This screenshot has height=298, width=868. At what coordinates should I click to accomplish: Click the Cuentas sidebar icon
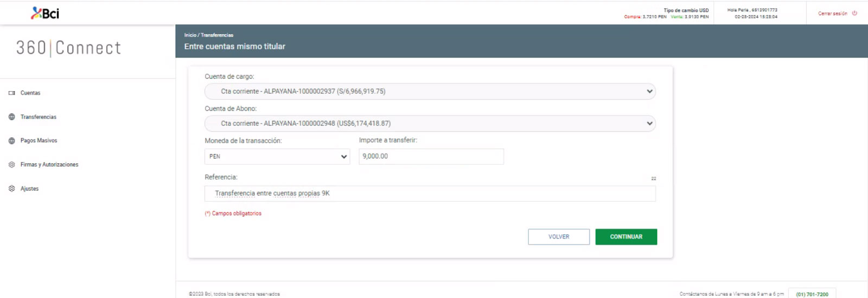pyautogui.click(x=12, y=93)
